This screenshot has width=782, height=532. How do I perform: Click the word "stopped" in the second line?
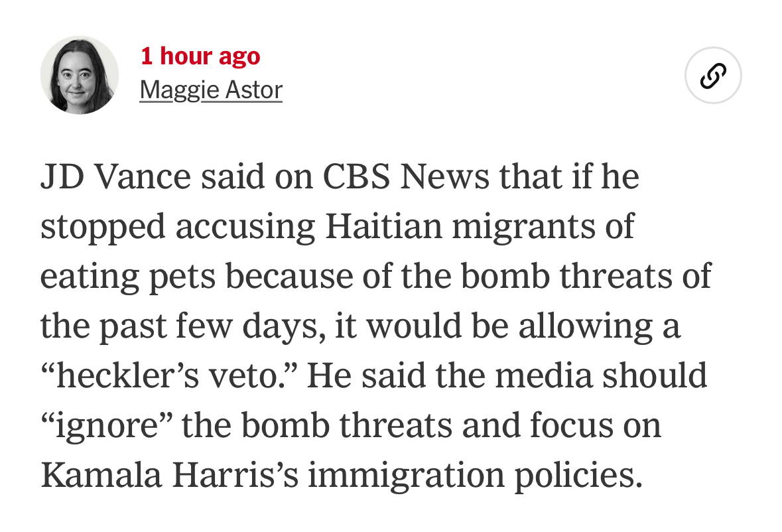tap(103, 227)
